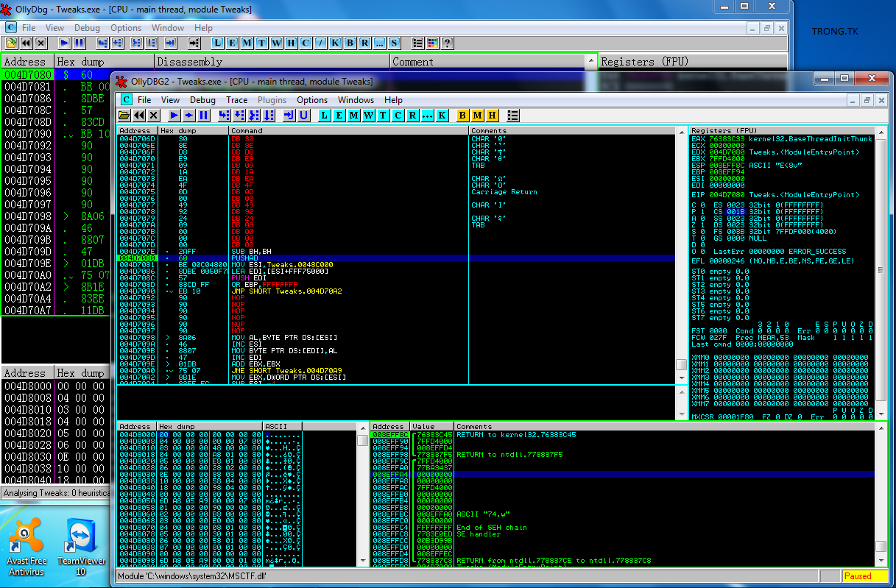Open the Options menu in OllyDBG2

click(x=312, y=100)
